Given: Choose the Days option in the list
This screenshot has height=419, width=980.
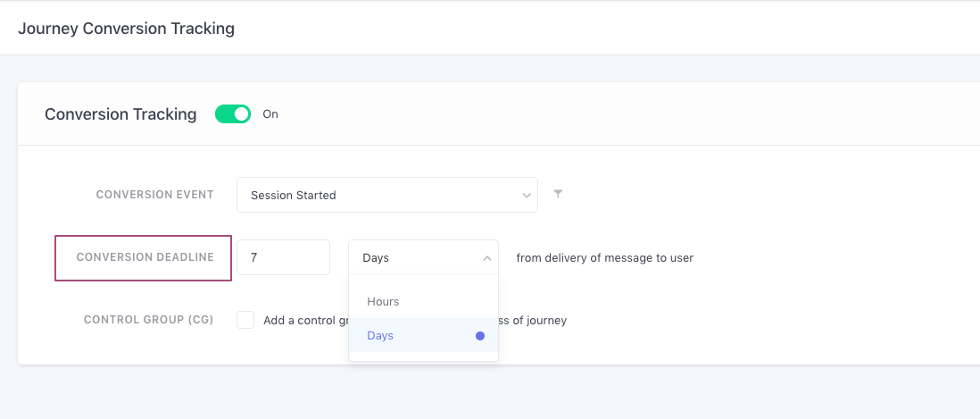Looking at the screenshot, I should [x=381, y=336].
